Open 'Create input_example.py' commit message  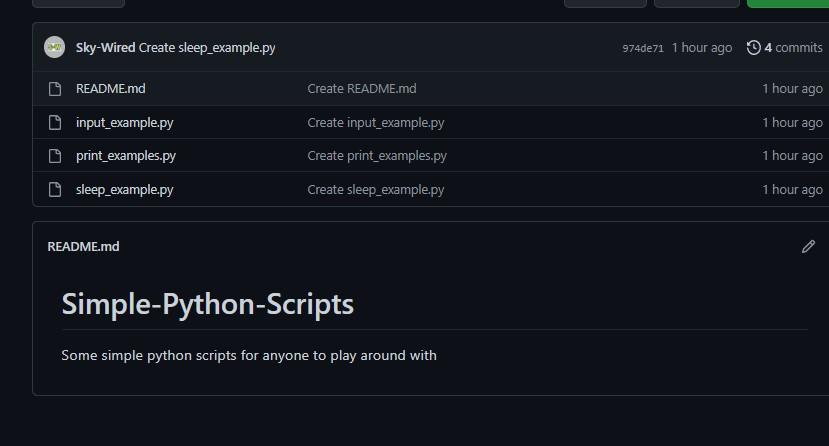click(375, 123)
